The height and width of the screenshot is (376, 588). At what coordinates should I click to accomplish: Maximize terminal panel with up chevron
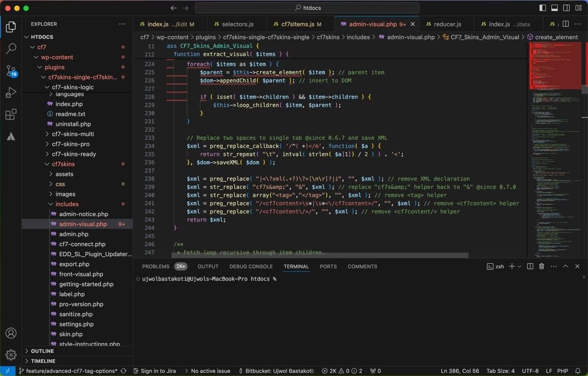point(565,266)
